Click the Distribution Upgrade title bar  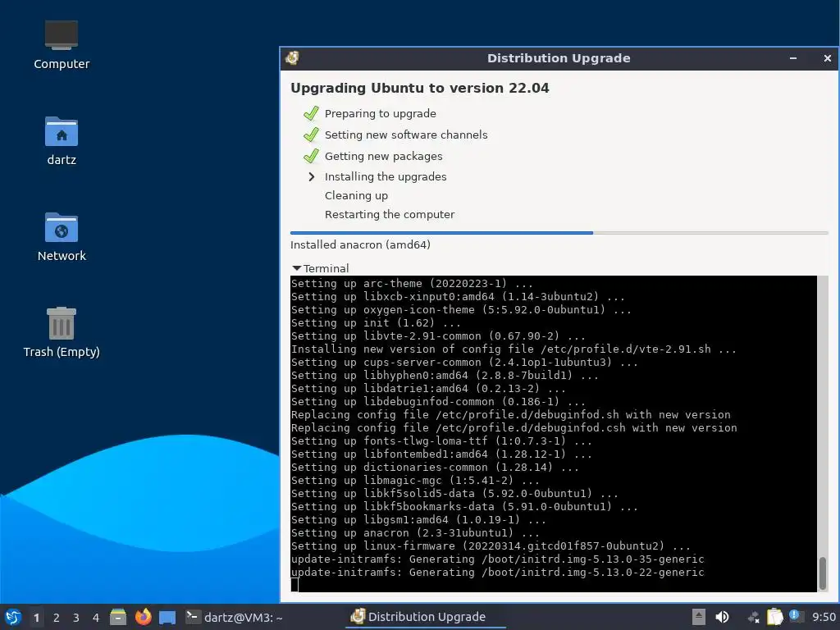click(x=558, y=58)
